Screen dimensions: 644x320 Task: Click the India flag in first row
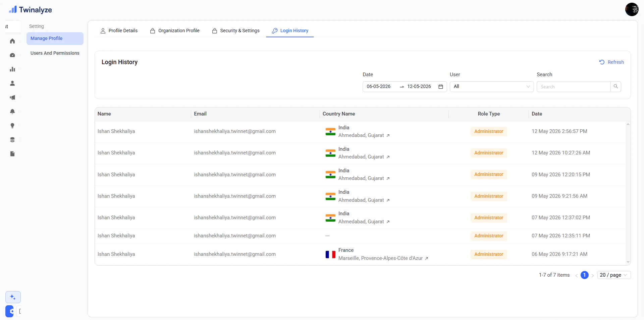coord(330,132)
